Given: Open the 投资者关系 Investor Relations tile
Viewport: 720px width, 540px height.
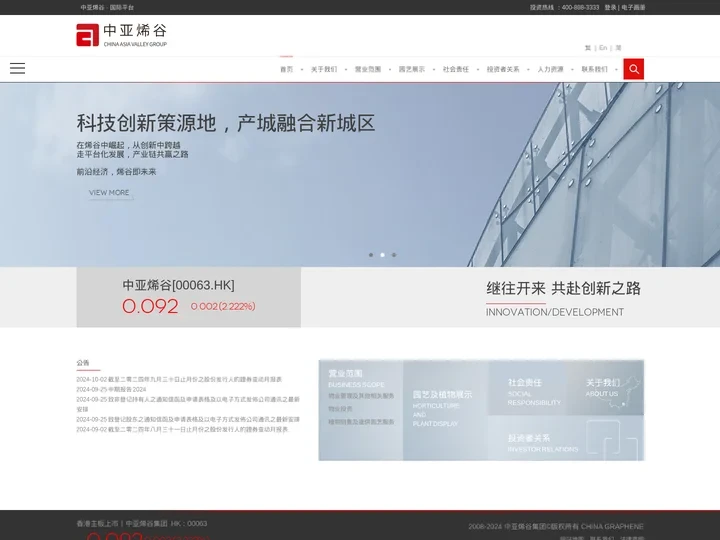Looking at the screenshot, I should click(566, 439).
